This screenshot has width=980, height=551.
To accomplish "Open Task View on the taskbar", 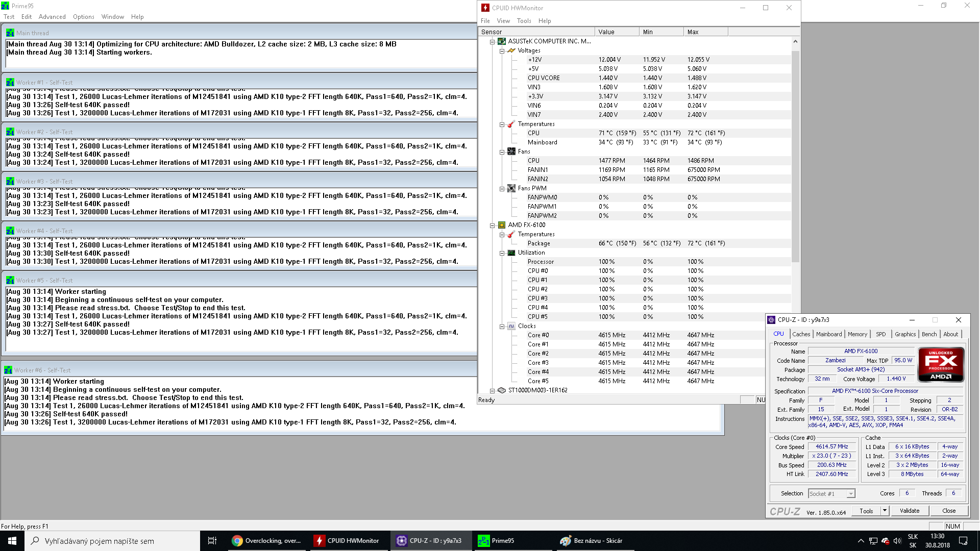I will 212,541.
